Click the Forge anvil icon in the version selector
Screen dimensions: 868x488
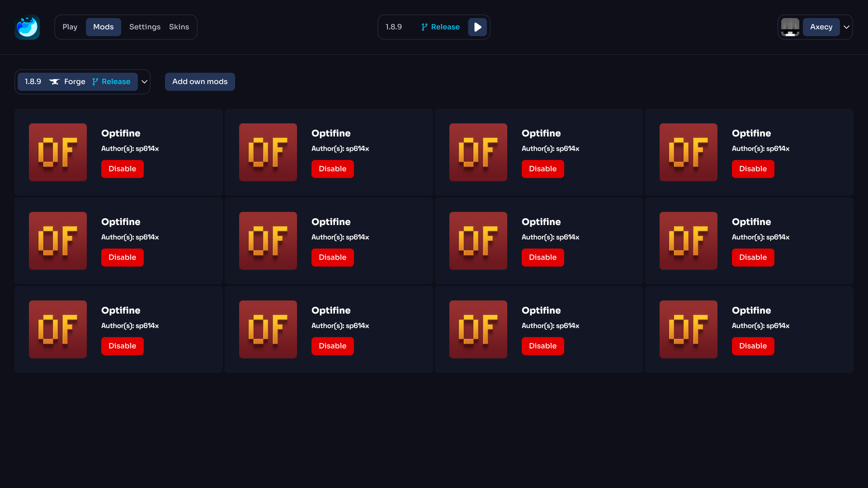point(54,82)
